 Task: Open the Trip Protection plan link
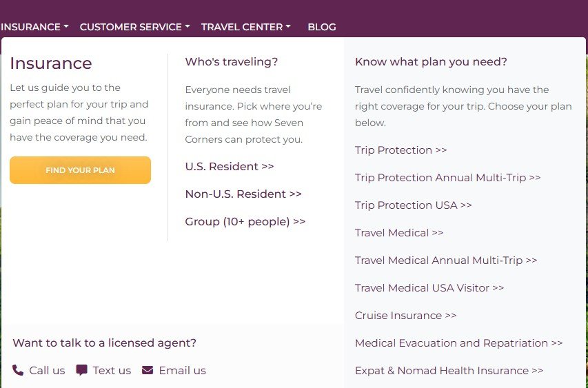[x=401, y=150]
